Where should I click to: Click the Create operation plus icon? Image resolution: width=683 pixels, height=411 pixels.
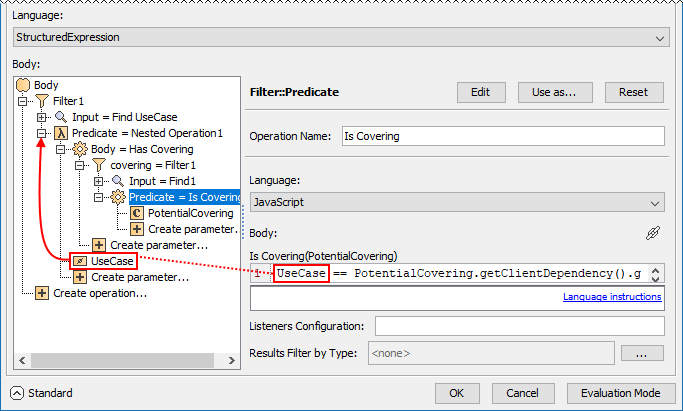coord(42,293)
